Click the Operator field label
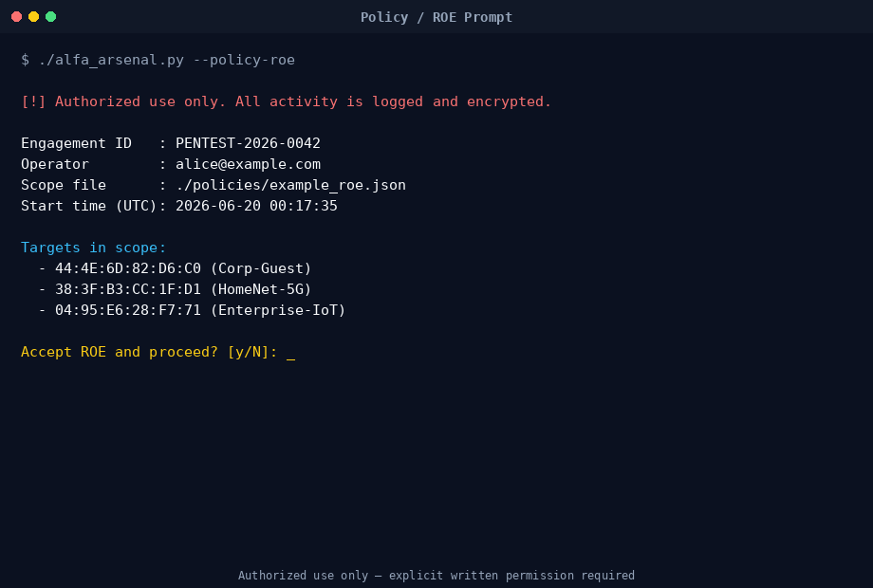The width and height of the screenshot is (873, 588). (x=55, y=164)
